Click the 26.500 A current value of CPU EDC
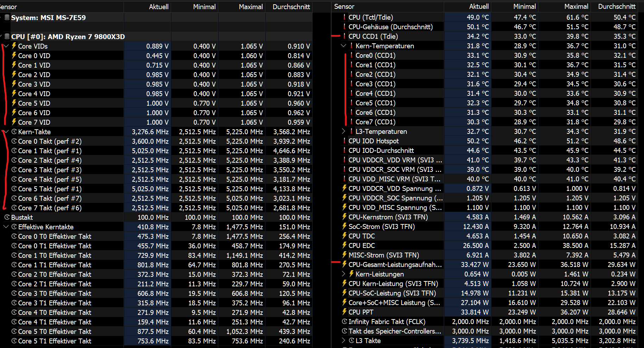This screenshot has width=644, height=348. click(475, 246)
